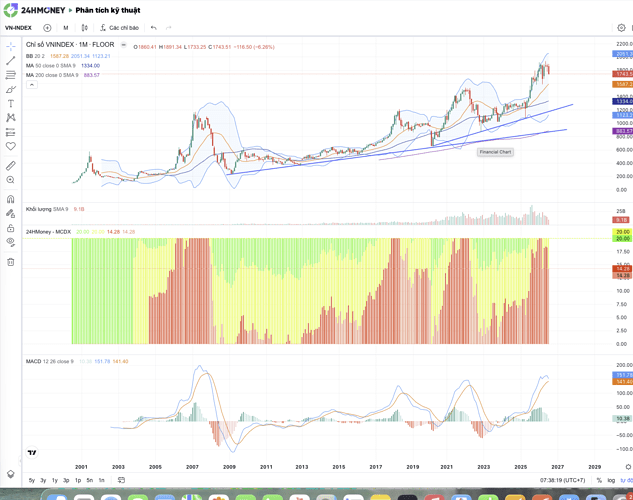The height and width of the screenshot is (500, 633).
Task: Toggle log scale at bottom right
Action: (611, 480)
